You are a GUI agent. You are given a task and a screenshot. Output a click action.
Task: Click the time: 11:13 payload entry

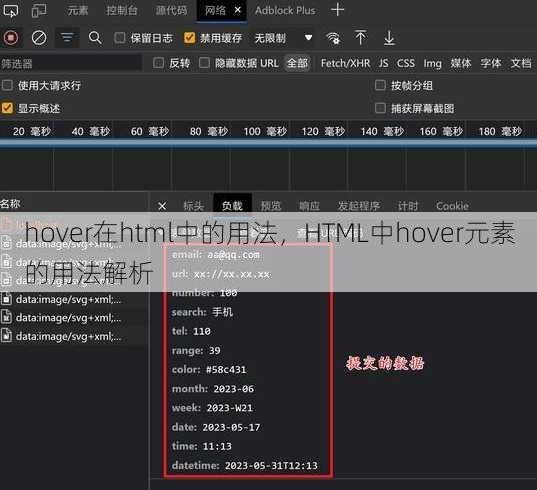pos(202,446)
